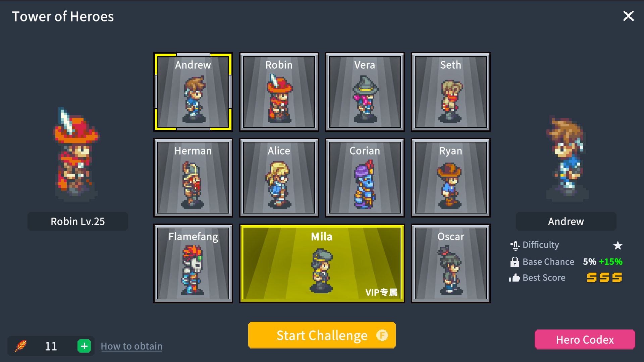Click the red feather currency icon

click(x=21, y=346)
